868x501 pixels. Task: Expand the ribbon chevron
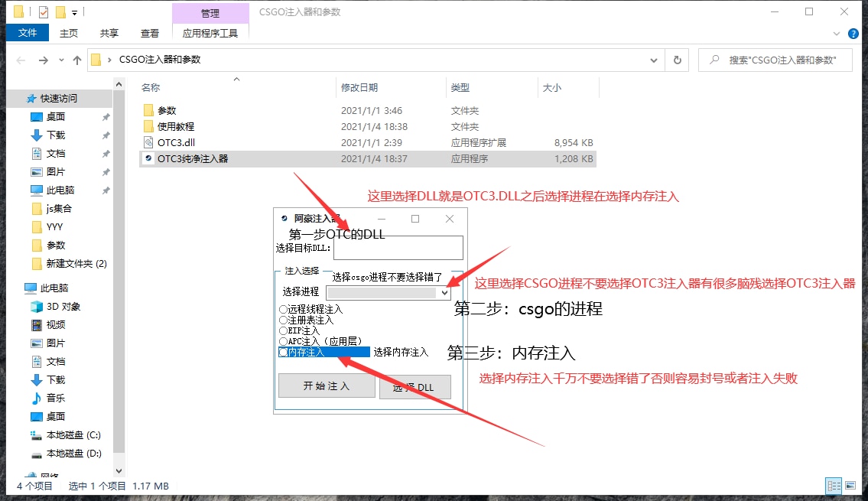click(x=836, y=34)
